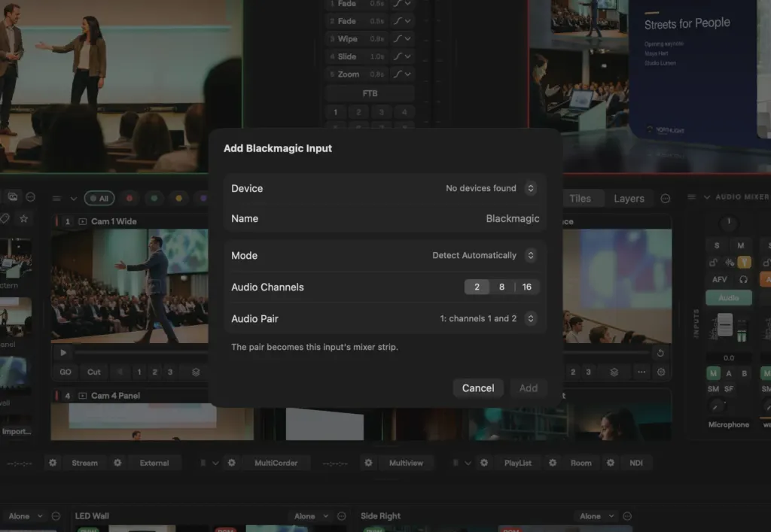Click the Name field containing Blackmagic
The image size is (771, 532).
tap(385, 219)
